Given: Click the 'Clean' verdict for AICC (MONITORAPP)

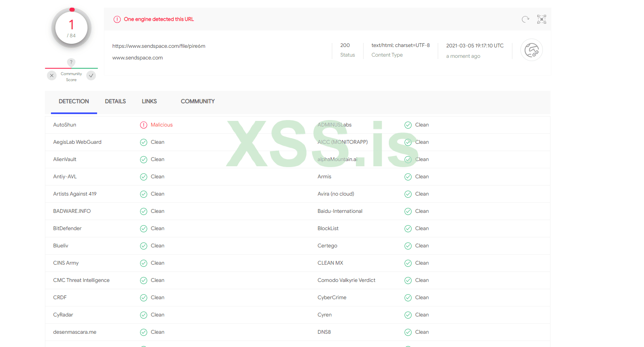Looking at the screenshot, I should pyautogui.click(x=422, y=142).
